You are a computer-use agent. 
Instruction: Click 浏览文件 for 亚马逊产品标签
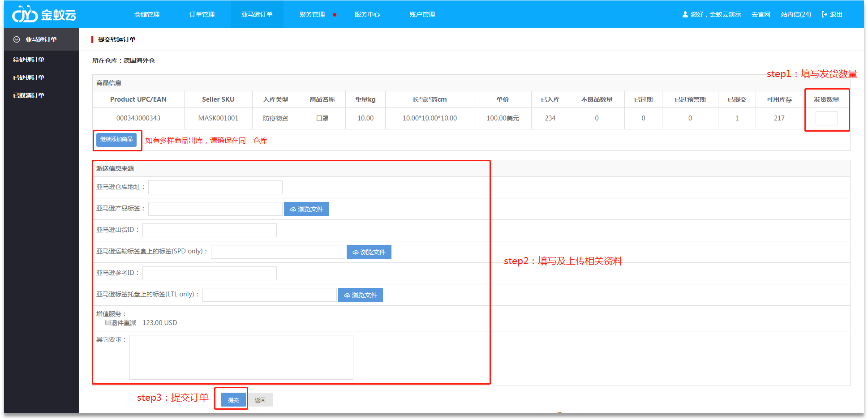click(x=306, y=209)
